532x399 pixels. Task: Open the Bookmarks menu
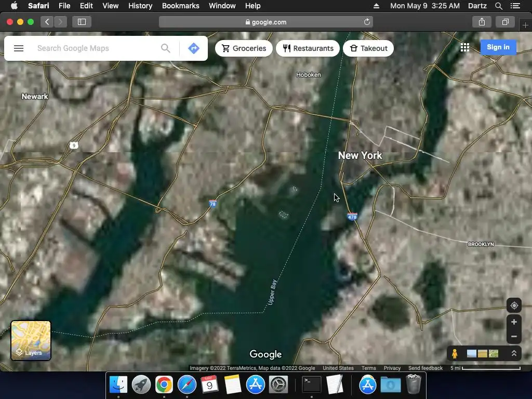pos(180,6)
